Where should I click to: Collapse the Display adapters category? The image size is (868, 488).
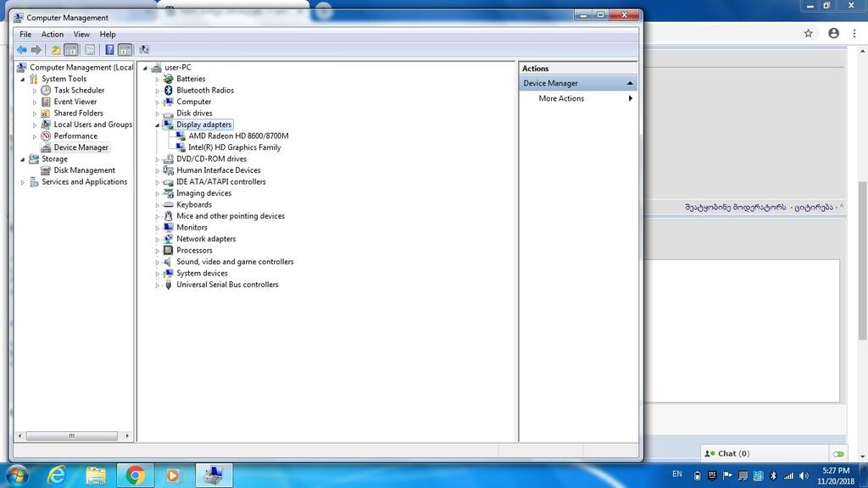[x=157, y=125]
